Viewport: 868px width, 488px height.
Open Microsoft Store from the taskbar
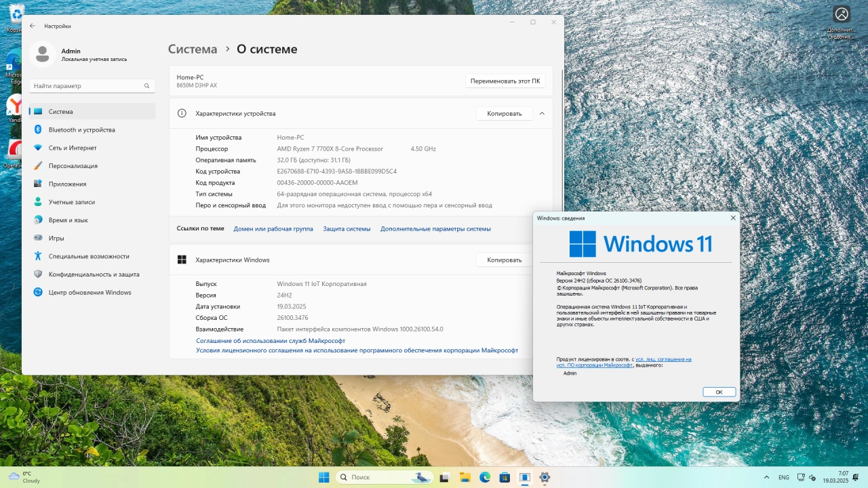click(x=505, y=477)
